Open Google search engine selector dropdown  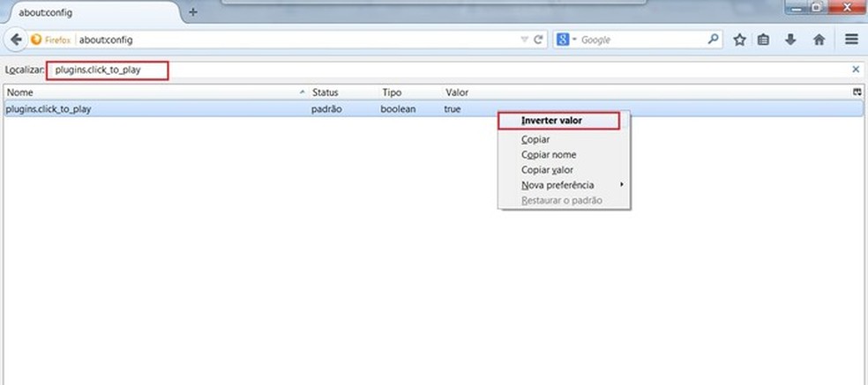click(567, 40)
